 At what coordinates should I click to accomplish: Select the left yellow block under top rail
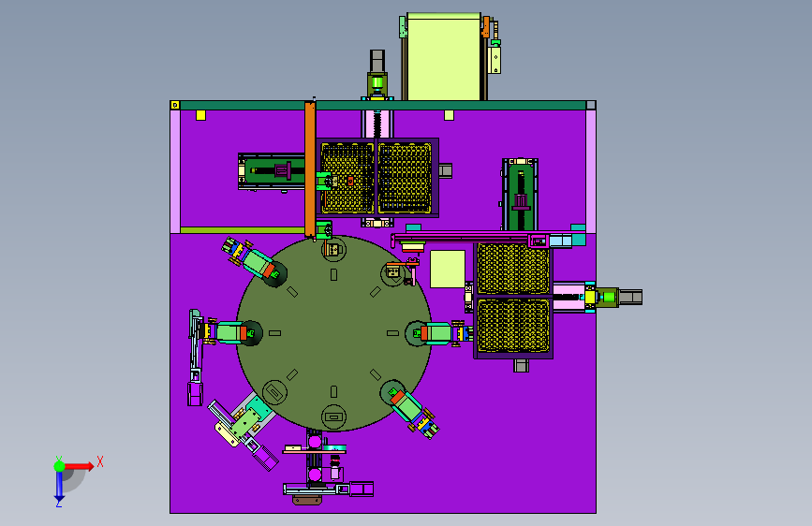[200, 115]
